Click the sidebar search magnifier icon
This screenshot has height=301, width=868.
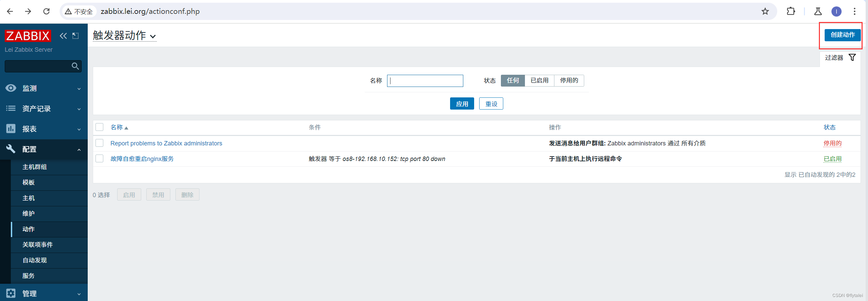(x=75, y=66)
